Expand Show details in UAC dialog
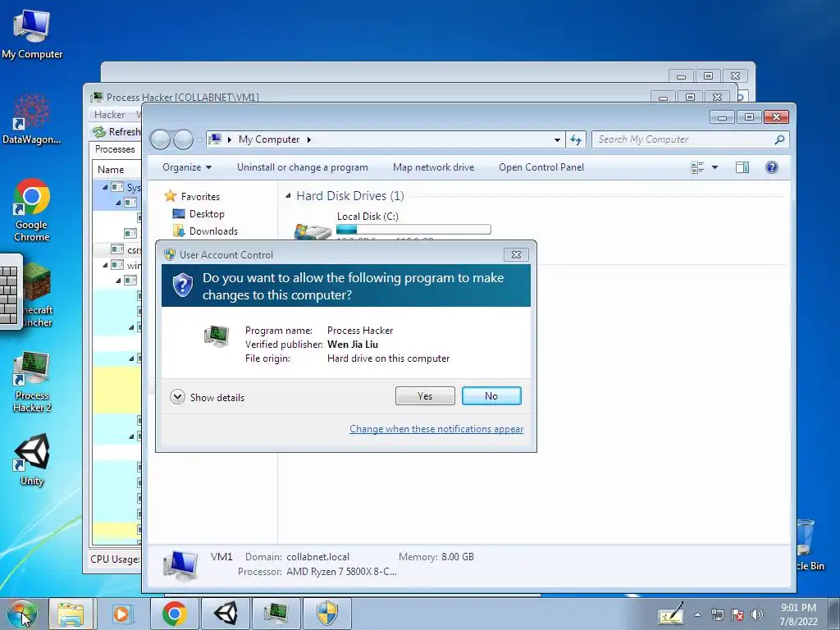 [x=208, y=397]
